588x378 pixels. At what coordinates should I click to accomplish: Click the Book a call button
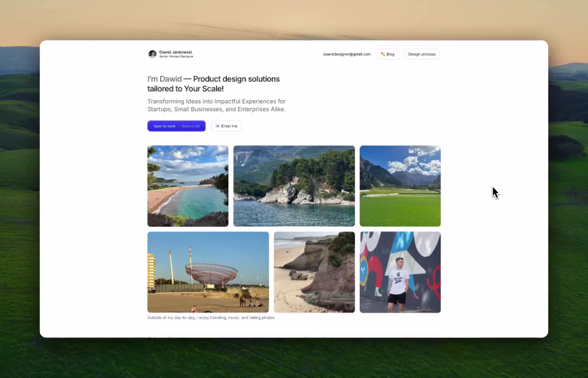(191, 126)
